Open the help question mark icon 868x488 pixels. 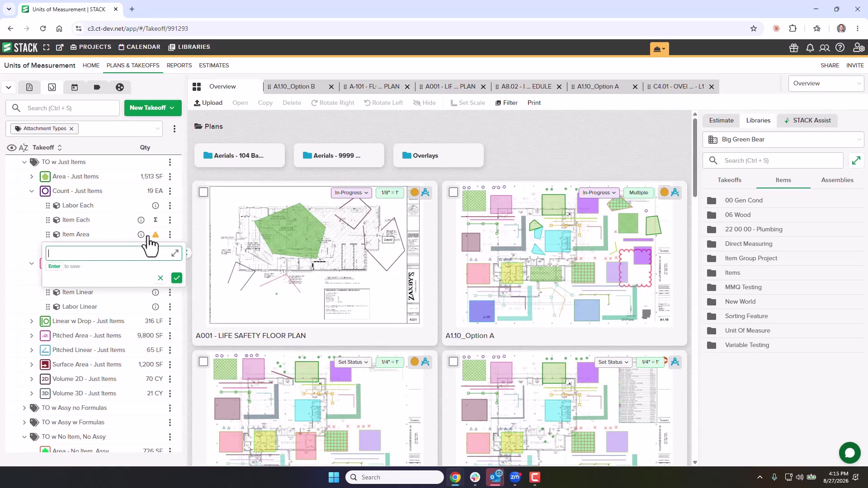pos(840,47)
